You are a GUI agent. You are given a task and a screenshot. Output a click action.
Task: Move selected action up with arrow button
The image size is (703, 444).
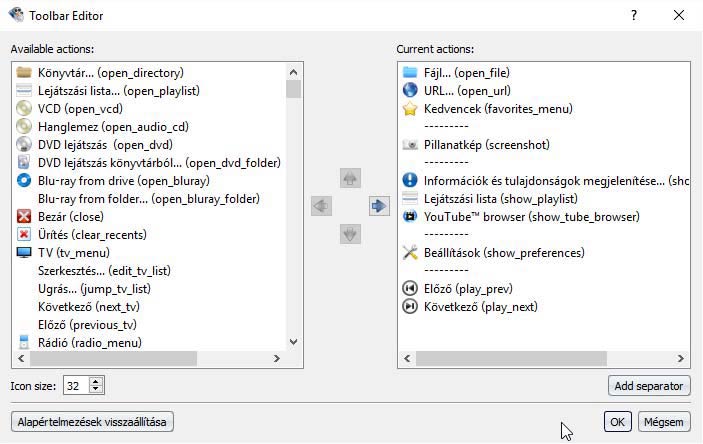click(x=350, y=178)
